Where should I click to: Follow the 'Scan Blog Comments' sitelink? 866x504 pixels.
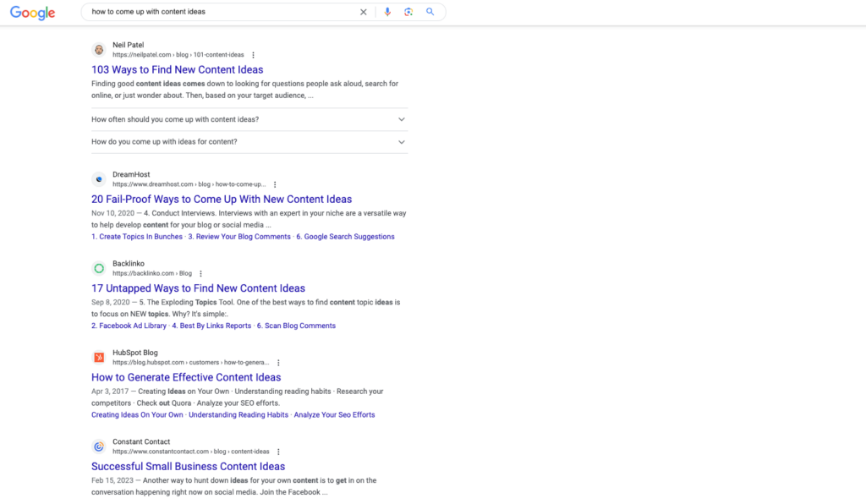point(296,326)
